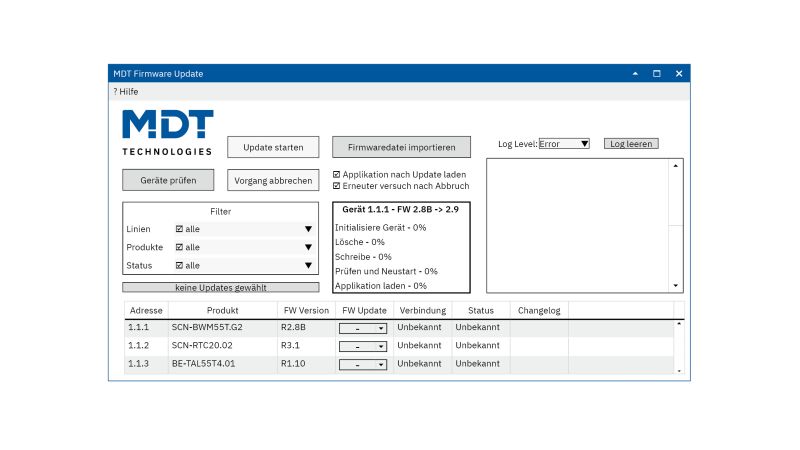Click Applikation laden - 0% line
This screenshot has height=450, width=800.
pyautogui.click(x=381, y=286)
